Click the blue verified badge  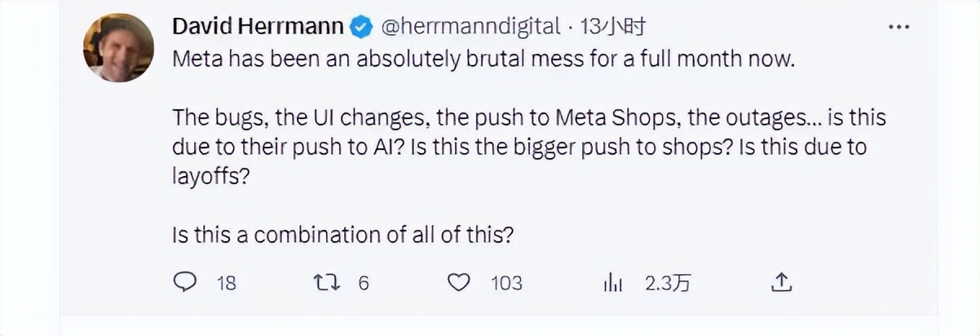(360, 28)
